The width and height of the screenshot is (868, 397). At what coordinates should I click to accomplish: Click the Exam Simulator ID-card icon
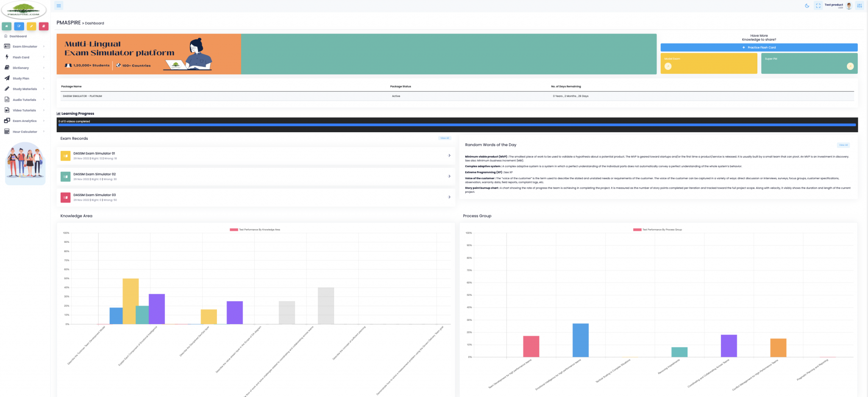[x=7, y=46]
